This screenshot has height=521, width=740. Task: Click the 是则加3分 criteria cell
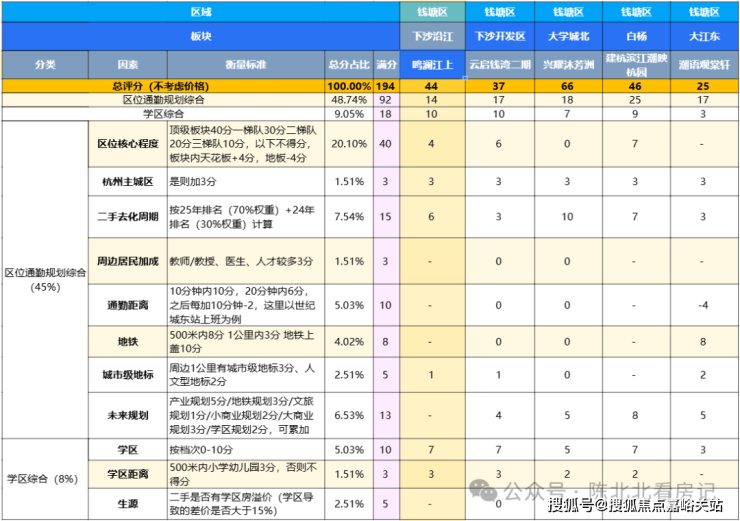245,182
